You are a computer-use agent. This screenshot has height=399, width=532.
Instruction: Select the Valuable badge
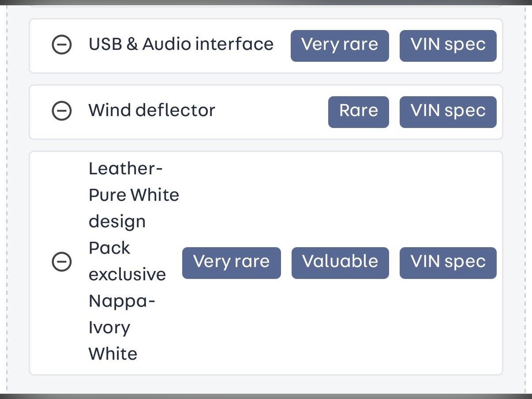pyautogui.click(x=340, y=262)
